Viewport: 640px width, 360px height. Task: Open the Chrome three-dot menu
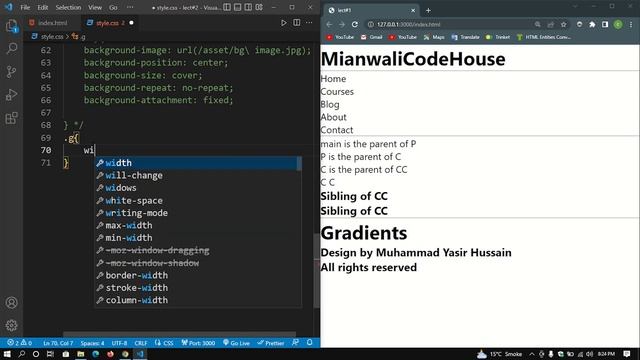click(631, 24)
